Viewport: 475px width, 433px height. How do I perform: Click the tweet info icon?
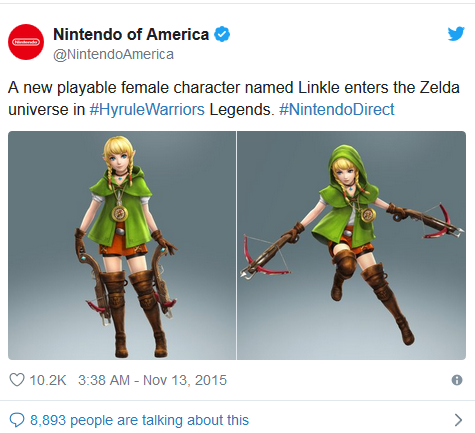tap(457, 380)
